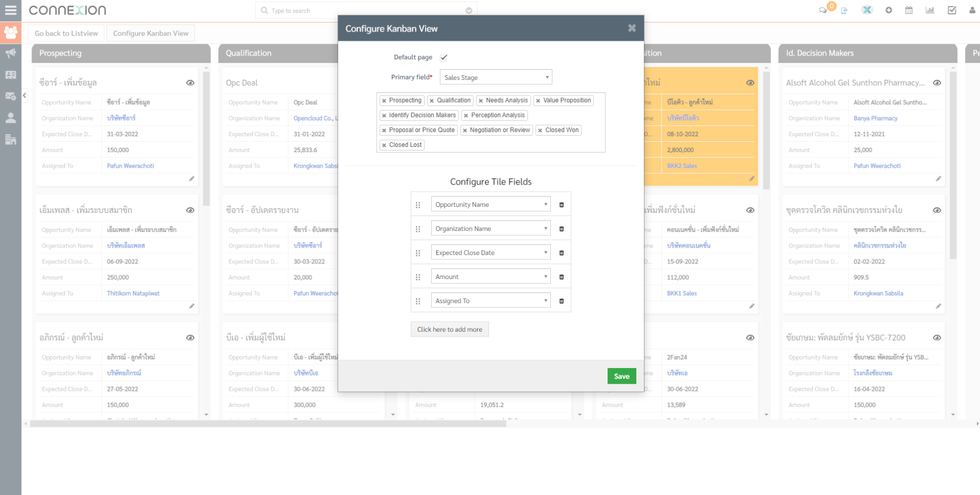980x495 pixels.
Task: Click eye icon on Alsoft Alcohol Gel card
Action: point(937,83)
